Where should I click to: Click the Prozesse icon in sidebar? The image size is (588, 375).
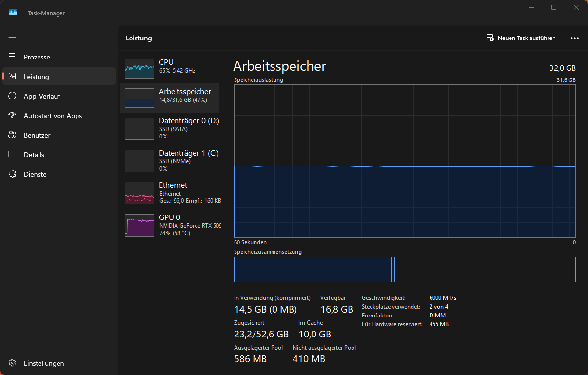[x=13, y=57]
